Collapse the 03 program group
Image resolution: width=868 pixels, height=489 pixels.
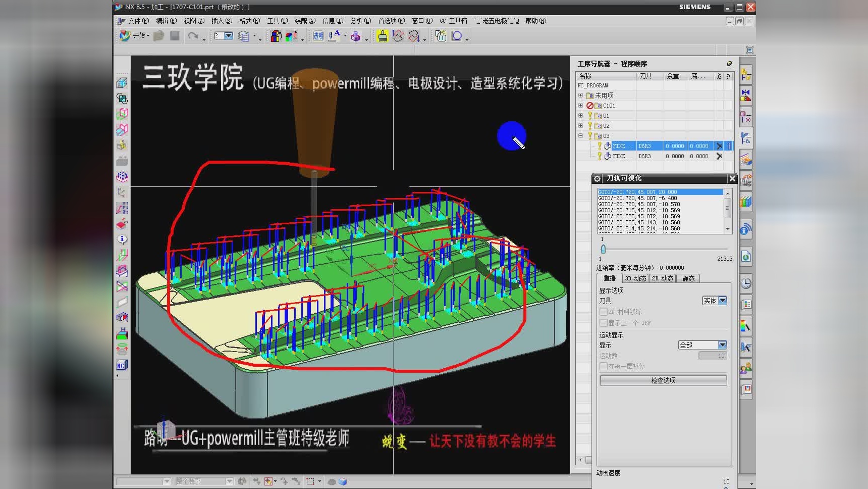pyautogui.click(x=580, y=136)
